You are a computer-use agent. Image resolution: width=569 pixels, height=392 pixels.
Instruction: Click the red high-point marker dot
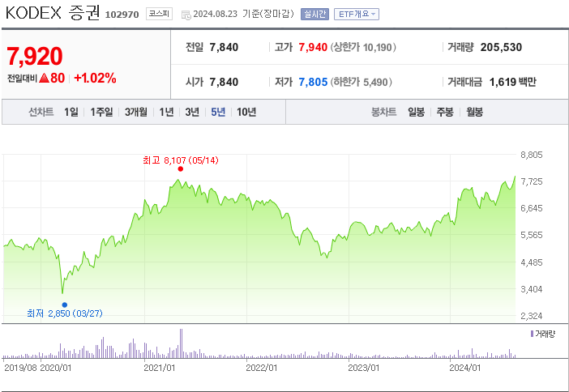click(x=181, y=169)
